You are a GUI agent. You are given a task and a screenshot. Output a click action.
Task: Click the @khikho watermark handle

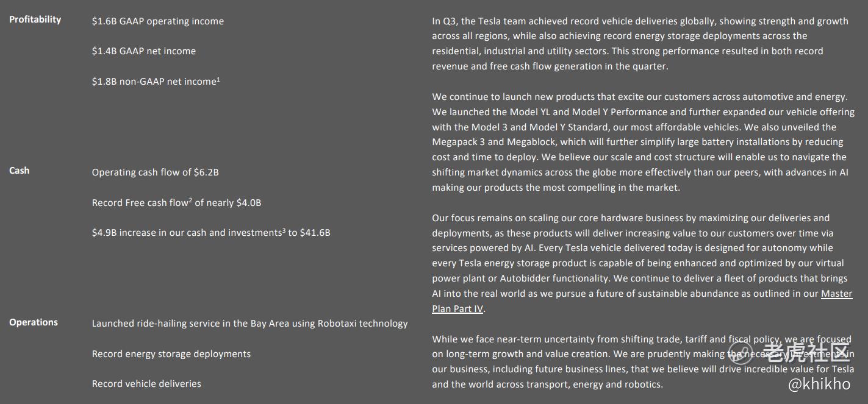pos(819,384)
